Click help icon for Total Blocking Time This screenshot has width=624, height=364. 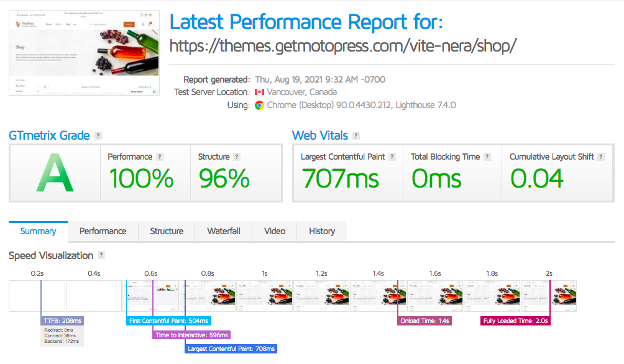[487, 157]
